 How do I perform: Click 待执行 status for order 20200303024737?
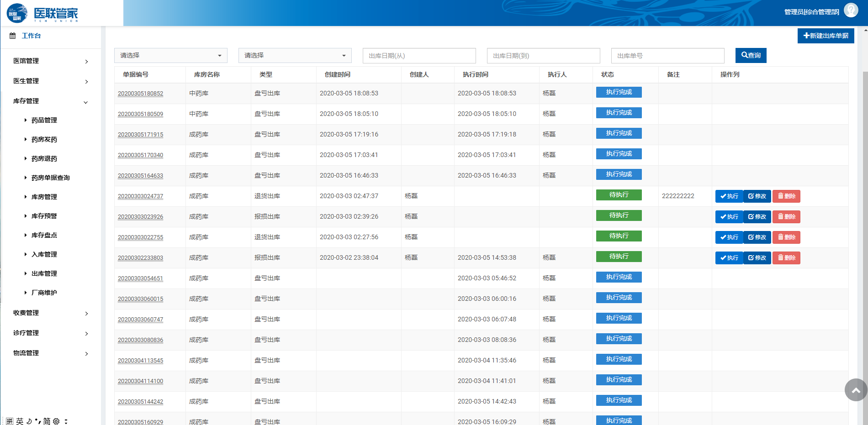619,195
